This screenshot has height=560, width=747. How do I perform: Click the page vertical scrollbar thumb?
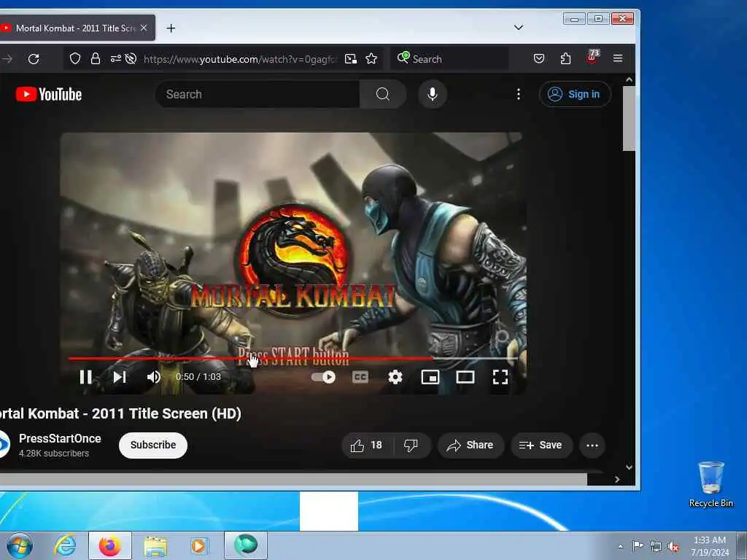pos(629,118)
